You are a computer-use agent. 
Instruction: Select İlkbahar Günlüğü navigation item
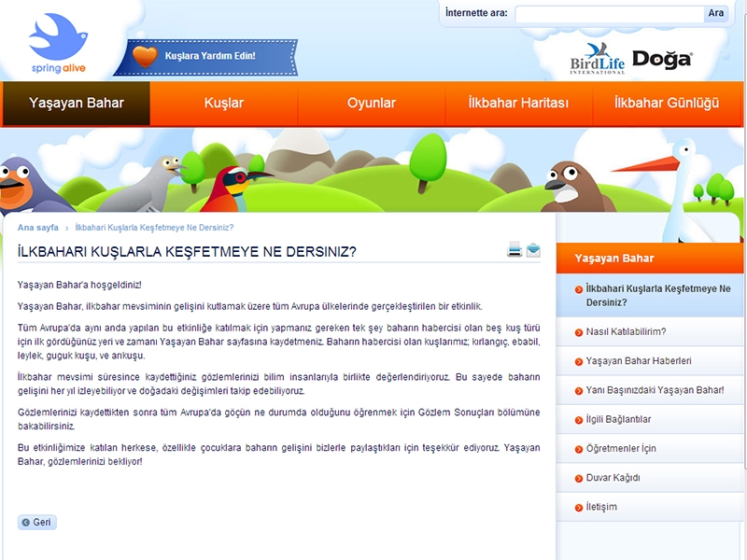tap(667, 104)
